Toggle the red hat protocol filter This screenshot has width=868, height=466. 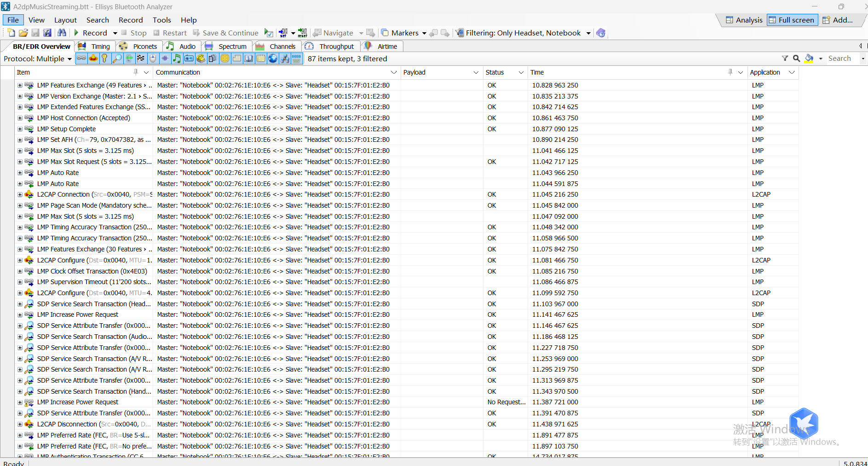[93, 58]
